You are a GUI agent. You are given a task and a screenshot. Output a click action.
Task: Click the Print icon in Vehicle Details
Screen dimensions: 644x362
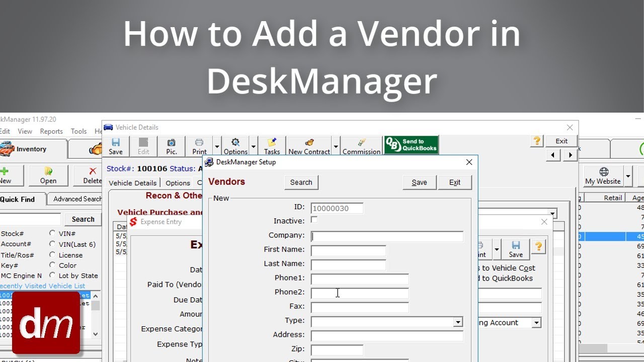[x=199, y=146]
